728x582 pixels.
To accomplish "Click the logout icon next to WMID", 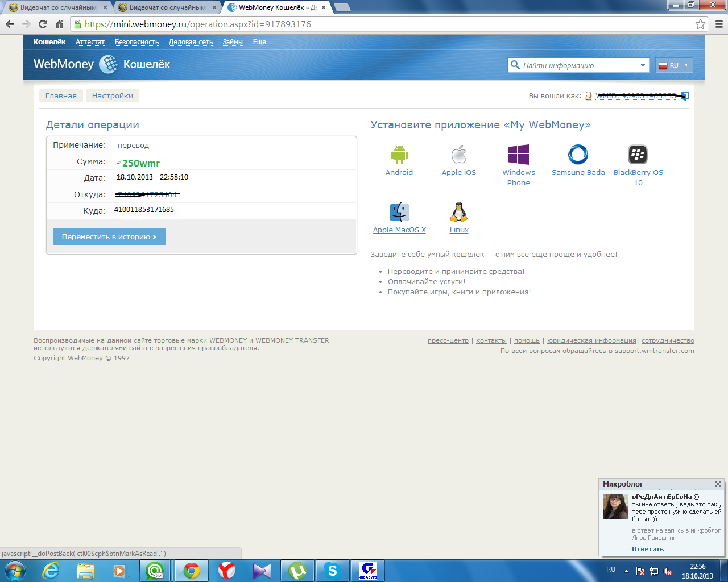I will (x=685, y=96).
